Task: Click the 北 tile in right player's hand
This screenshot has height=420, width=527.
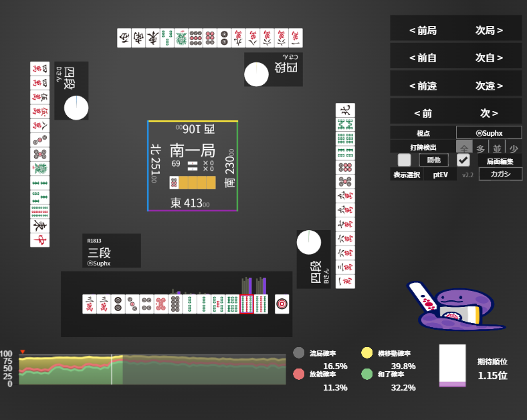Action: click(x=345, y=110)
